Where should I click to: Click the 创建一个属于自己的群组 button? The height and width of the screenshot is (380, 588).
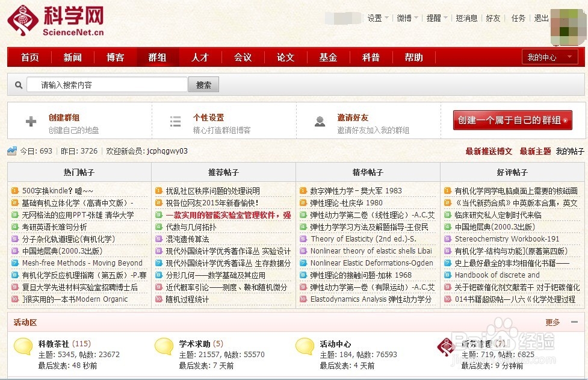(x=512, y=120)
